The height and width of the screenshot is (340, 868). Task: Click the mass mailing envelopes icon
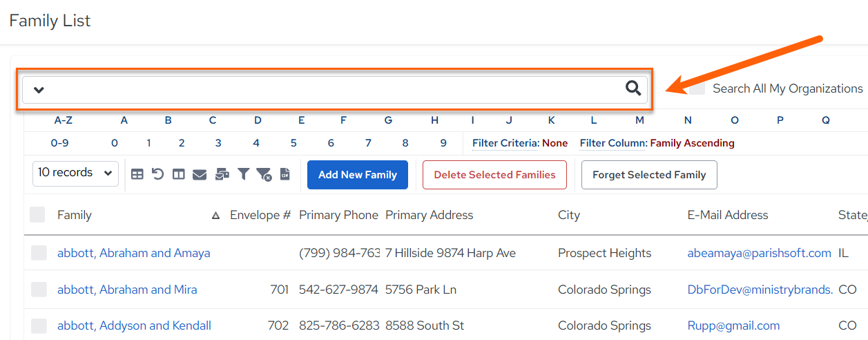click(222, 175)
